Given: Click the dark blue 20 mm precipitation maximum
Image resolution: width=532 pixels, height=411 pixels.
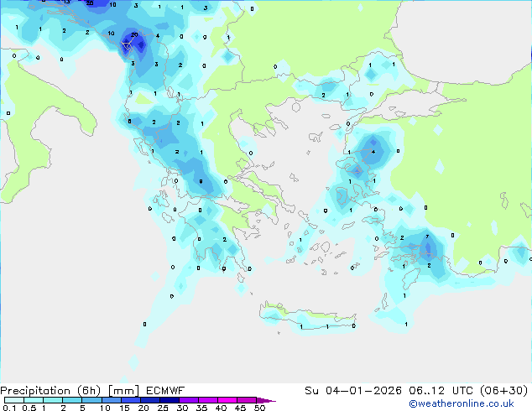Looking at the screenshot, I should coord(133,39).
